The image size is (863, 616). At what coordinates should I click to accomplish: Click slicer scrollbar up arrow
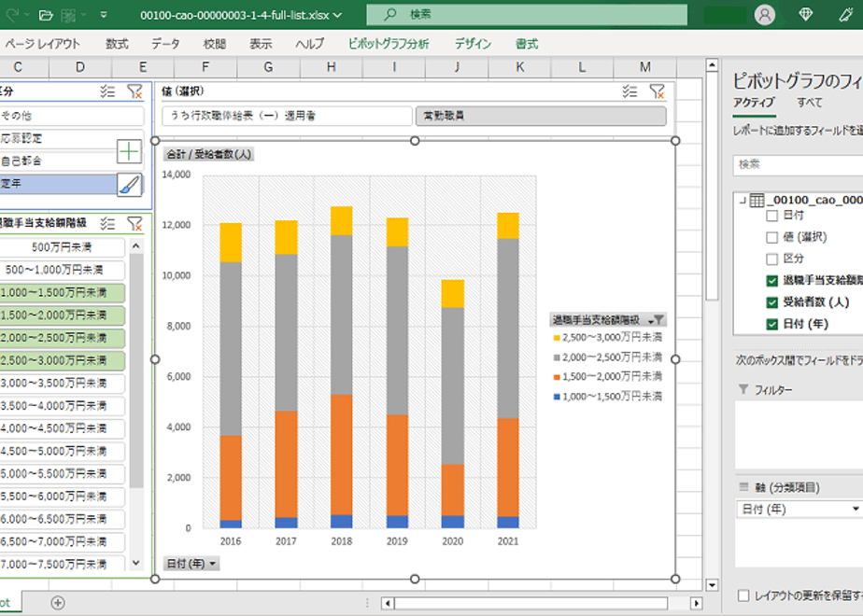[136, 245]
